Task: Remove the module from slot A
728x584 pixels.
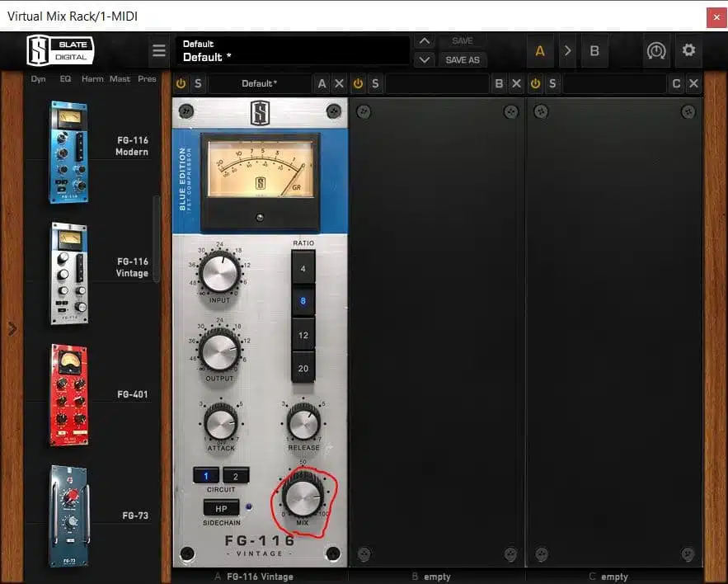Action: (340, 83)
